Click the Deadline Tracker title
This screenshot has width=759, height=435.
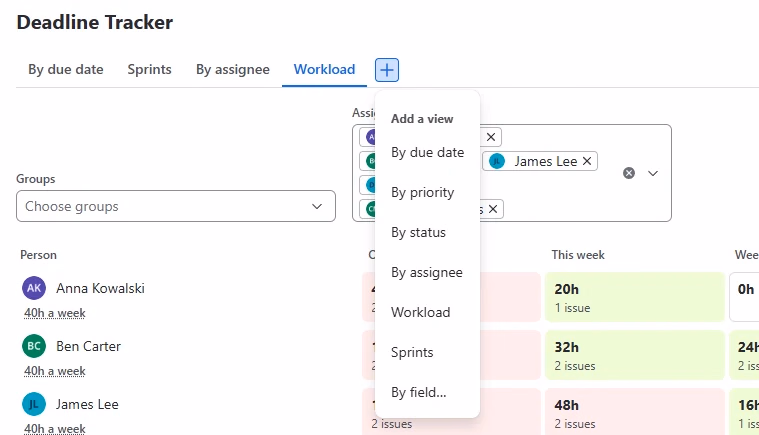click(95, 22)
